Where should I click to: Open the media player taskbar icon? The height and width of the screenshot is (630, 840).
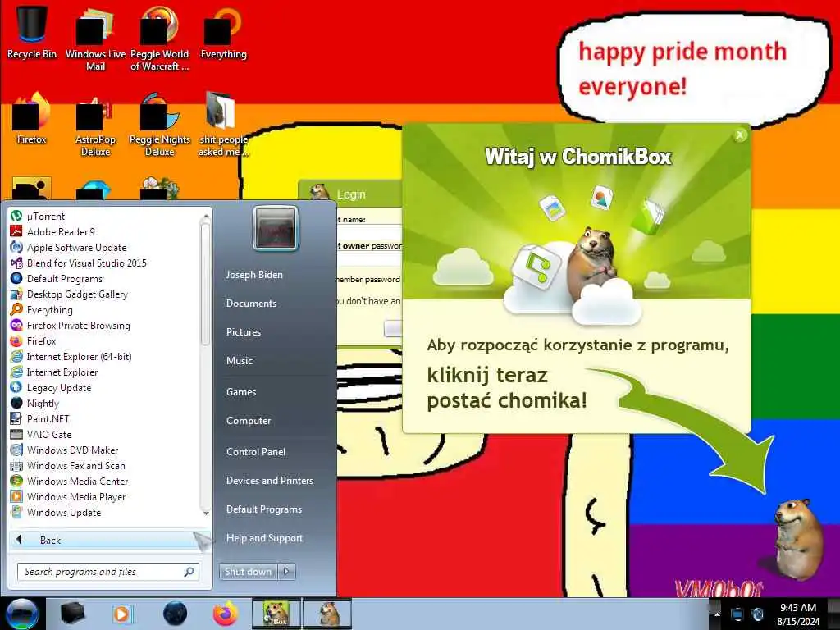click(123, 614)
